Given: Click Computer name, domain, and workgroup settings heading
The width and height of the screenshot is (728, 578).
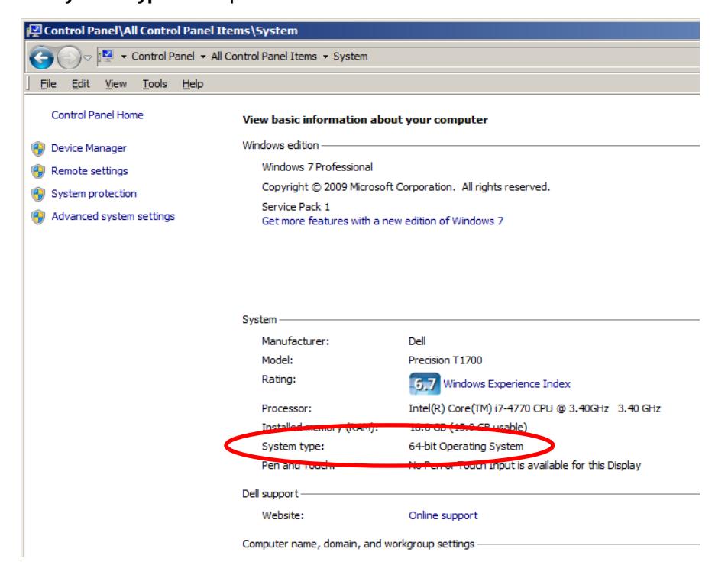Looking at the screenshot, I should pos(358,544).
